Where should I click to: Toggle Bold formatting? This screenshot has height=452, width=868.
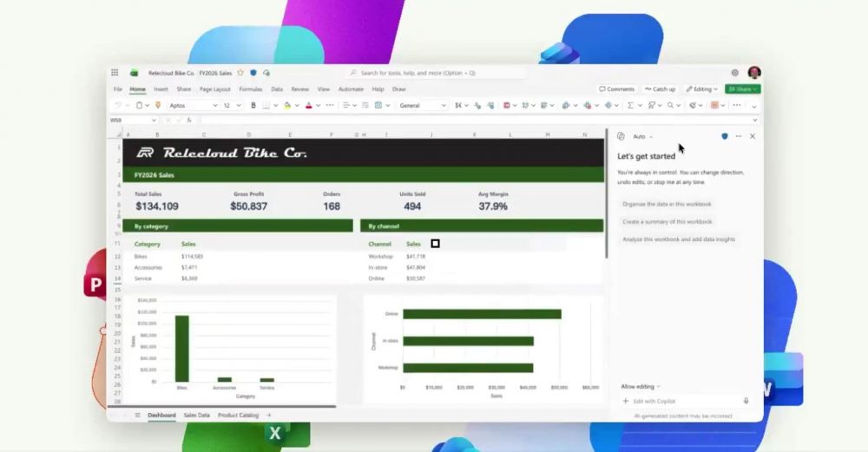coord(253,105)
